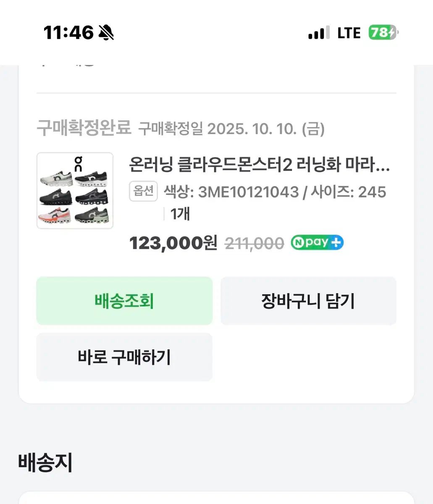The image size is (433, 504).
Task: Open the 온러닝 클라우드몬스터2 product thumbnail
Action: point(75,191)
